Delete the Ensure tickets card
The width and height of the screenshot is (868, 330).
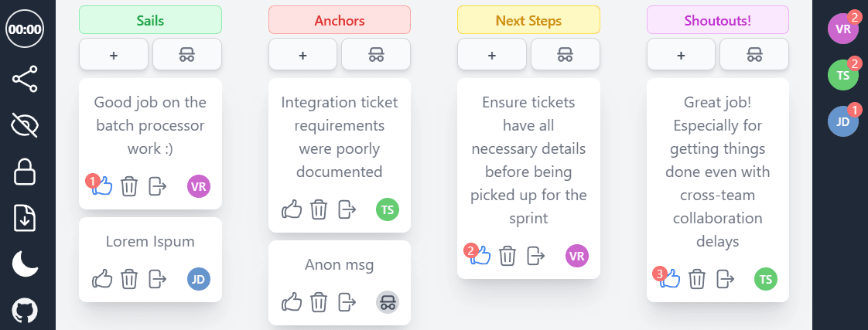click(507, 256)
